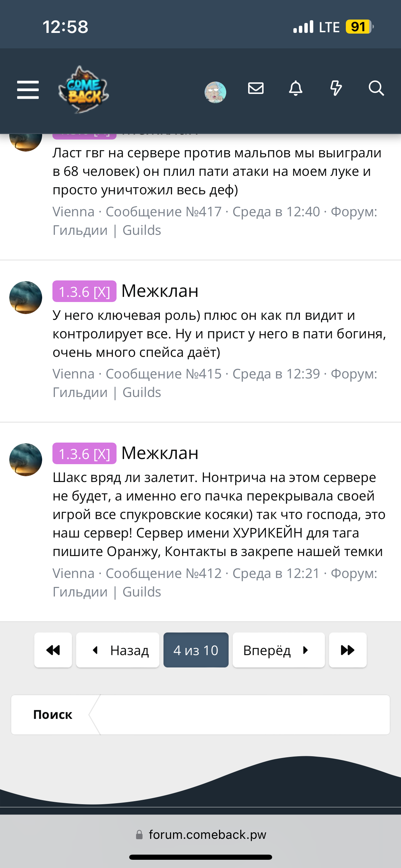Open the hamburger navigation menu

pos(28,90)
